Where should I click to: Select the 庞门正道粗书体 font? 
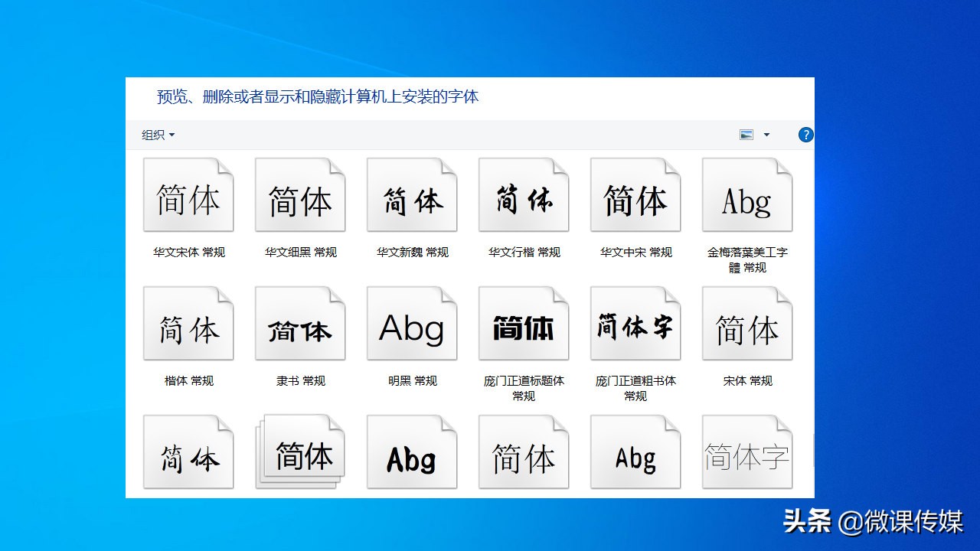[x=635, y=323]
